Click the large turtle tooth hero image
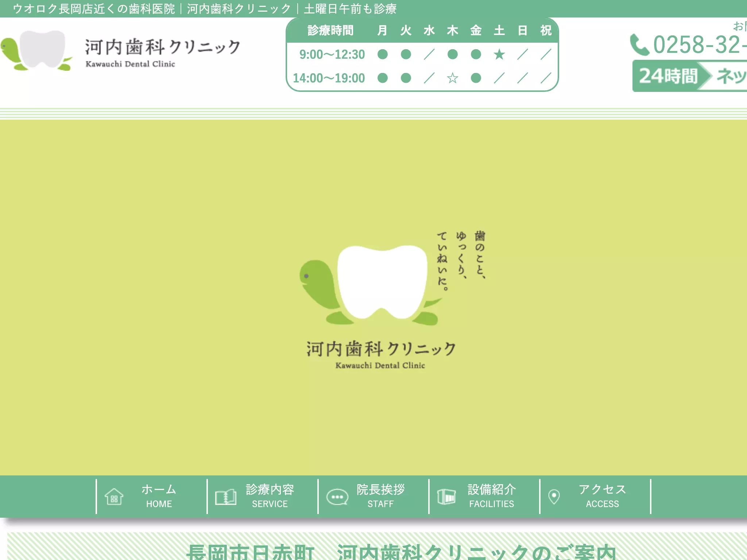The height and width of the screenshot is (560, 747). 371,286
